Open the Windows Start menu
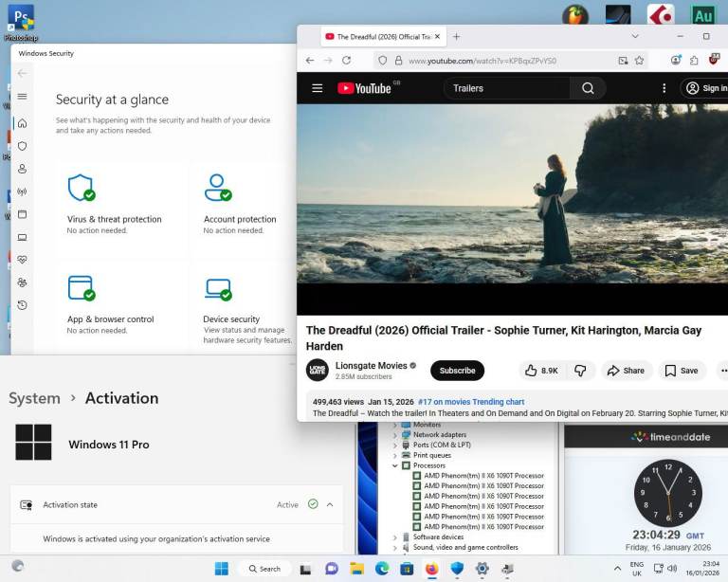The width and height of the screenshot is (728, 582). (221, 569)
